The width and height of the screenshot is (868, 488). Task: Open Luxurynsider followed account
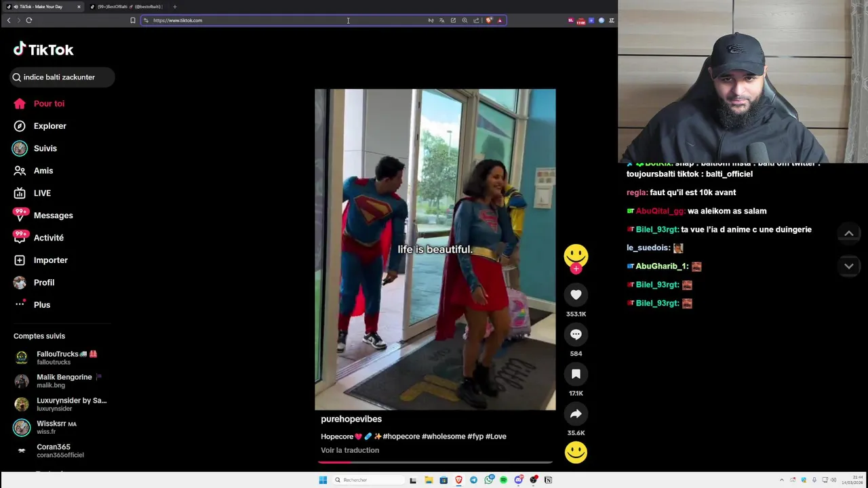[61, 404]
